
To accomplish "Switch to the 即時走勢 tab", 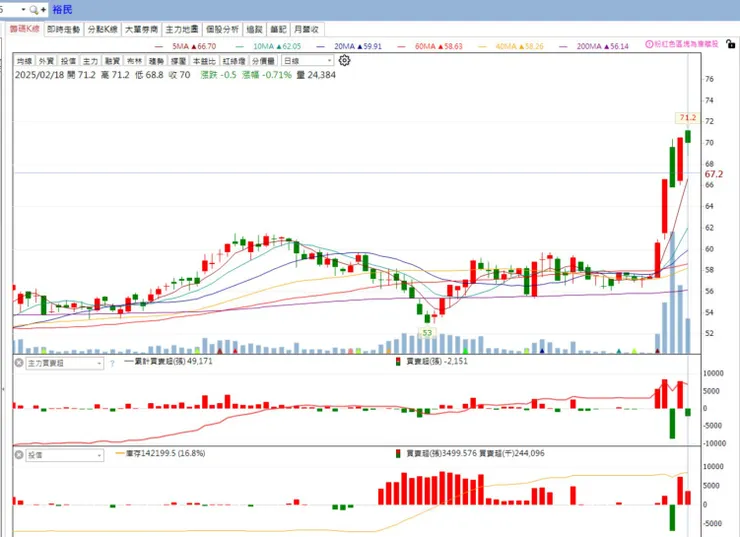I will coord(64,29).
